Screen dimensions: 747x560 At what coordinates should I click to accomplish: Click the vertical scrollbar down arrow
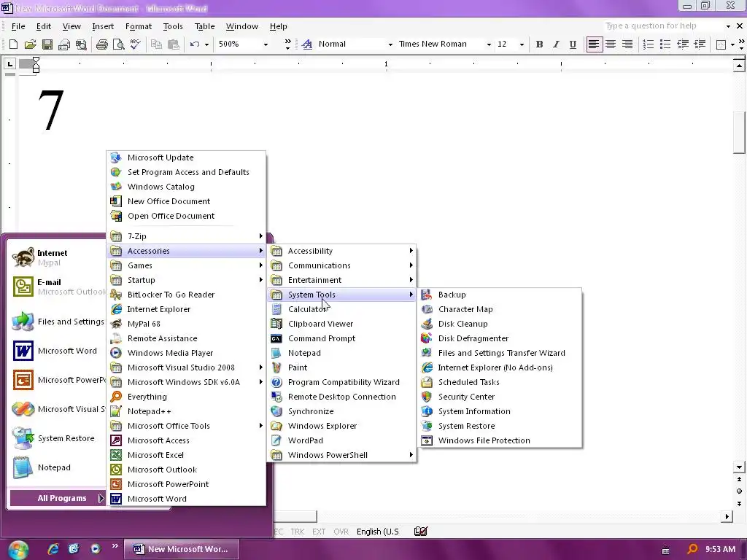coord(739,467)
